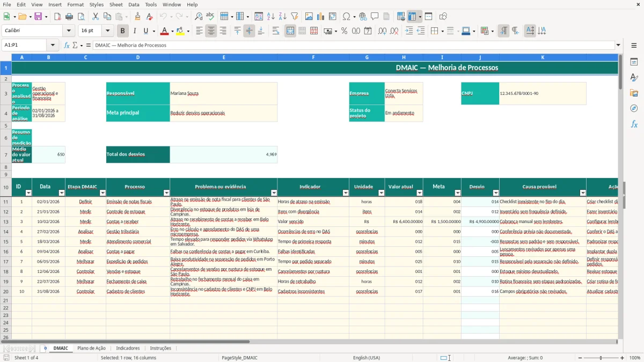This screenshot has height=362, width=644.
Task: Click the Sort Descending icon
Action: pyautogui.click(x=282, y=17)
